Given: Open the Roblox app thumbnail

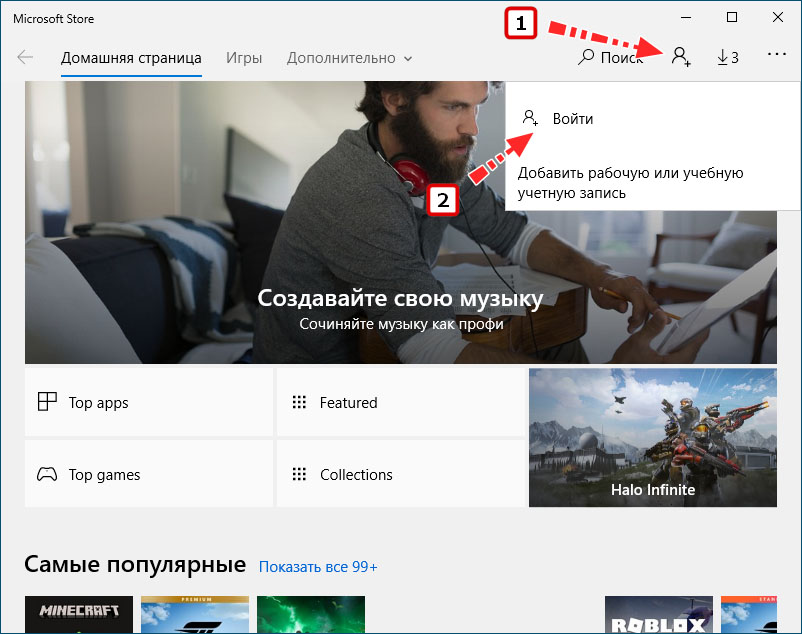Looking at the screenshot, I should pos(659,614).
